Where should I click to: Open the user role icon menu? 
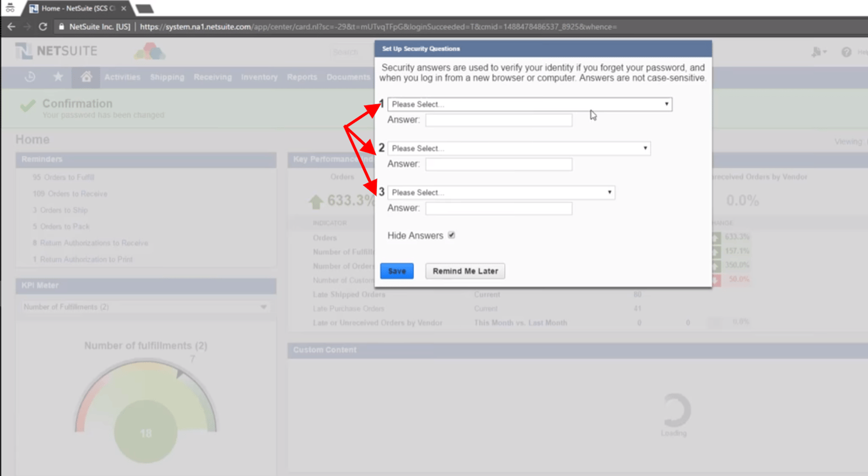[818, 52]
